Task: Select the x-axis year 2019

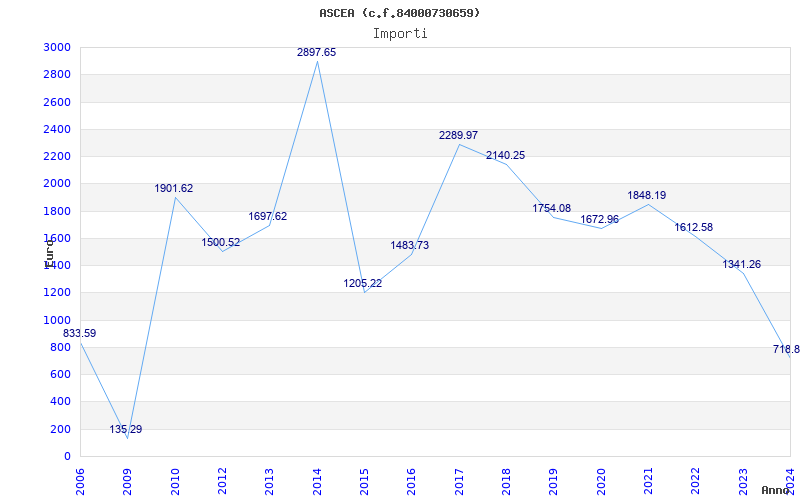Action: (x=554, y=482)
